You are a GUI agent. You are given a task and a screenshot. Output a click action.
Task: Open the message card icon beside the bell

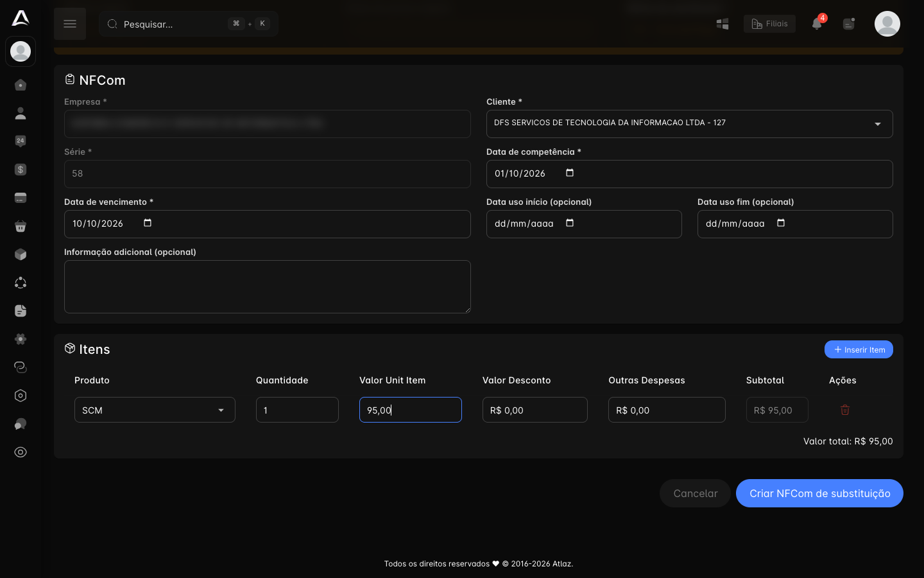(x=849, y=24)
